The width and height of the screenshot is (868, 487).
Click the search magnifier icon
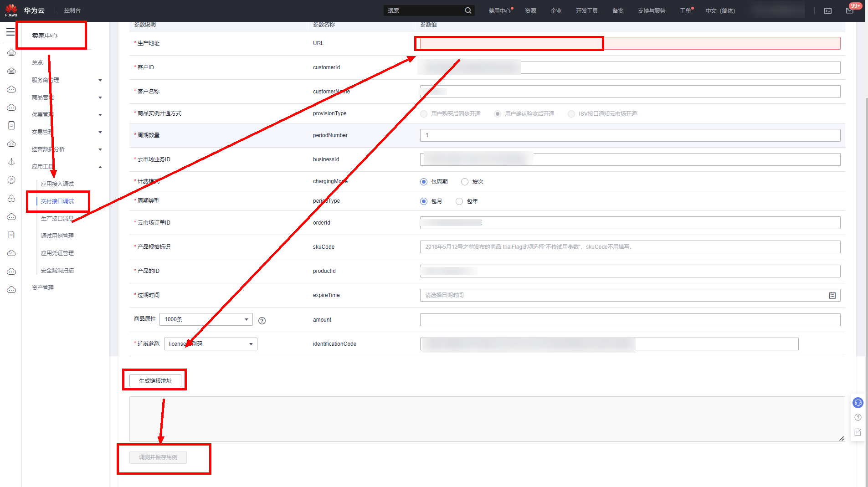pos(468,10)
